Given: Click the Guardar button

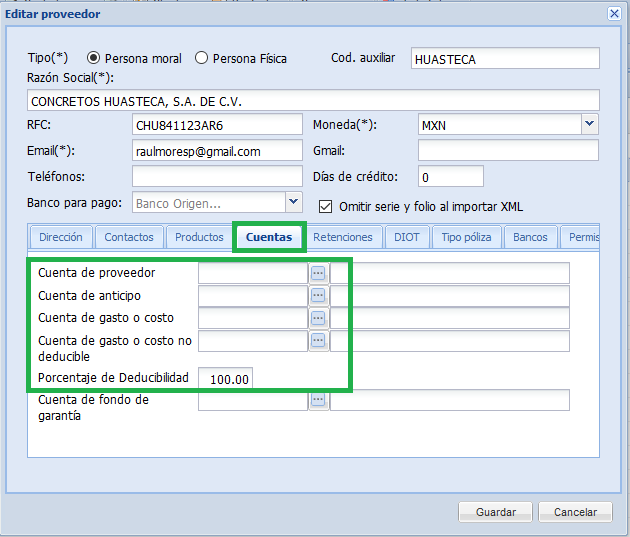Looking at the screenshot, I should pos(495,512).
